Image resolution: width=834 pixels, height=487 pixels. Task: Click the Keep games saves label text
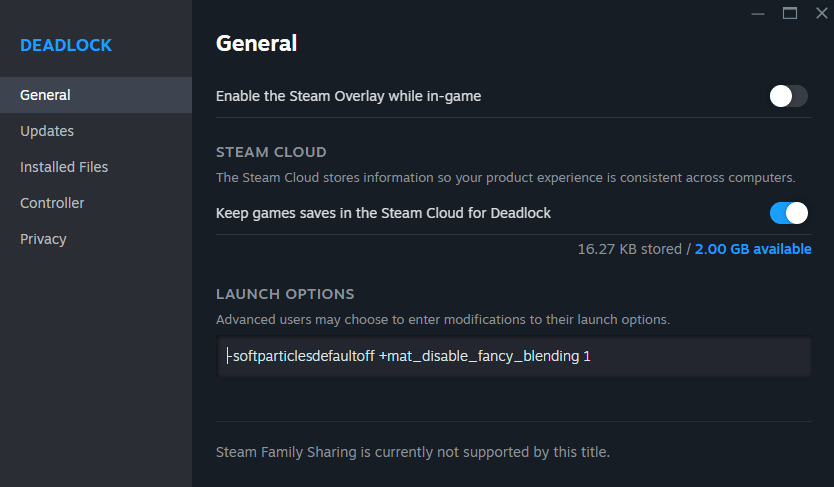tap(383, 213)
